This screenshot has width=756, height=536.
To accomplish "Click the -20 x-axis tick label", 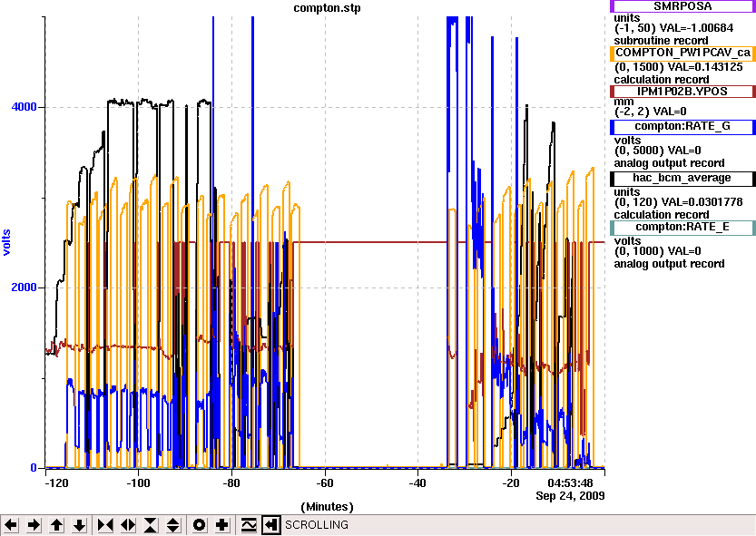I will pyautogui.click(x=511, y=483).
